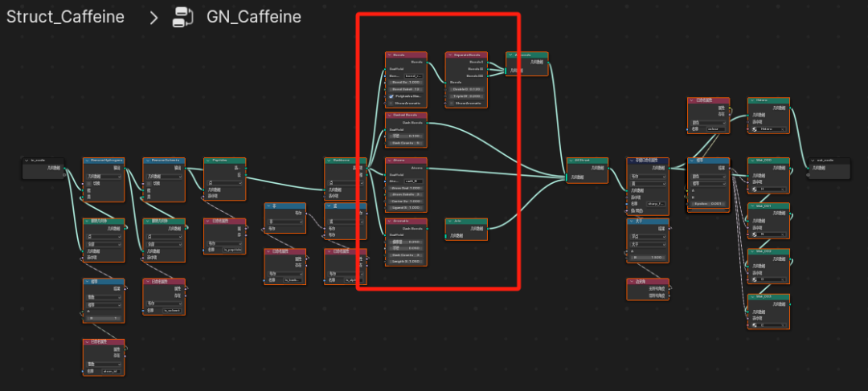Adjust Bond Subdi 12 field in Bonds

[x=407, y=89]
